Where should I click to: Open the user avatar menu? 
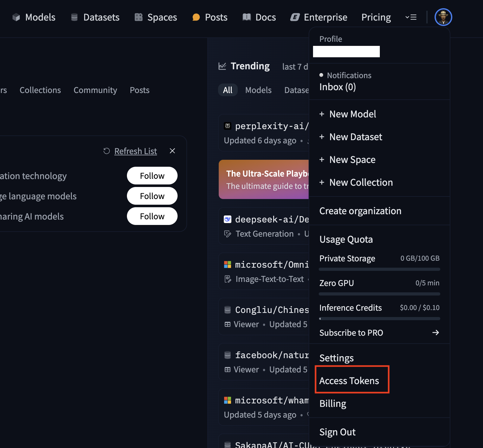443,17
